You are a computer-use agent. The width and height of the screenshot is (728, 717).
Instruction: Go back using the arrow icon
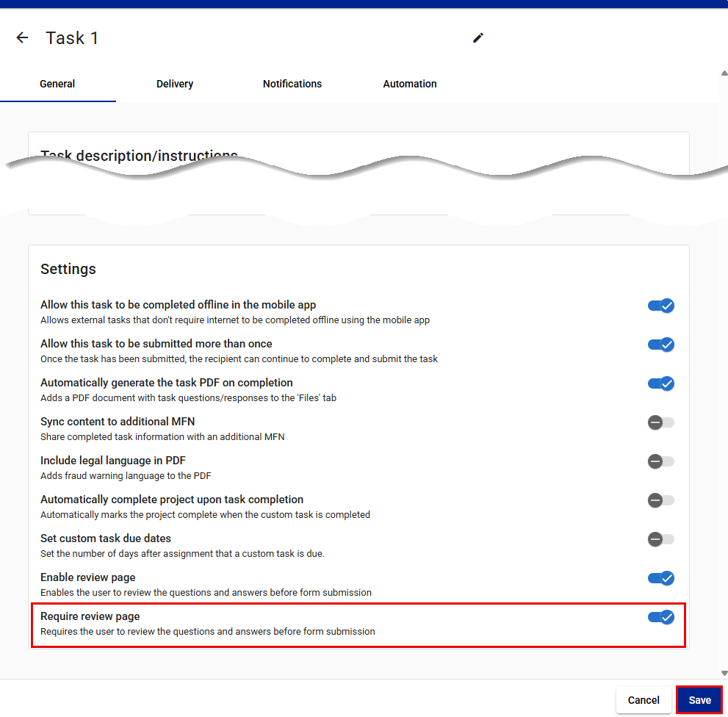(x=22, y=37)
